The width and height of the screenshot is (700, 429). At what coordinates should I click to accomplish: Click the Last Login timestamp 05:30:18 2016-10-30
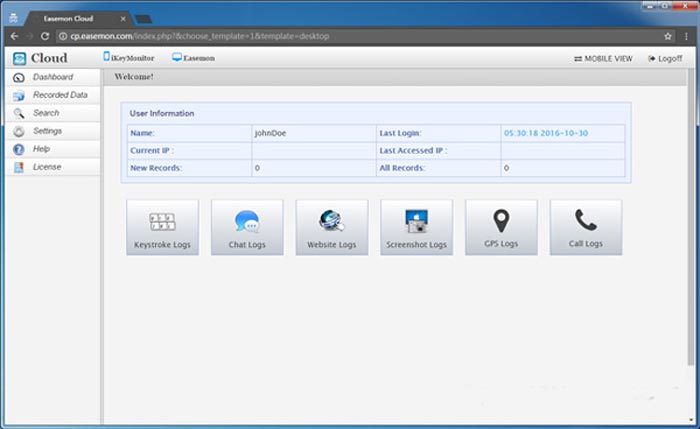click(x=546, y=133)
